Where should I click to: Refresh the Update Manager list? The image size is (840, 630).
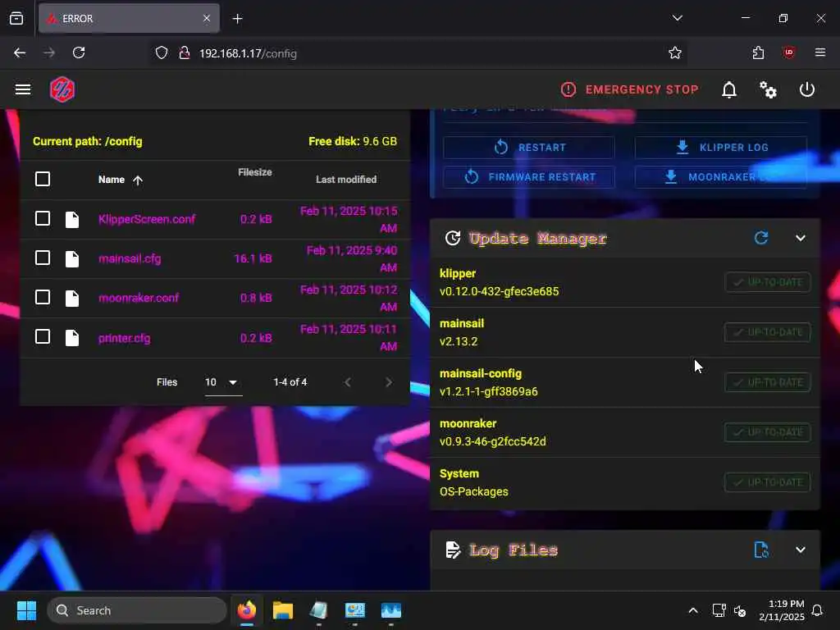pos(761,238)
